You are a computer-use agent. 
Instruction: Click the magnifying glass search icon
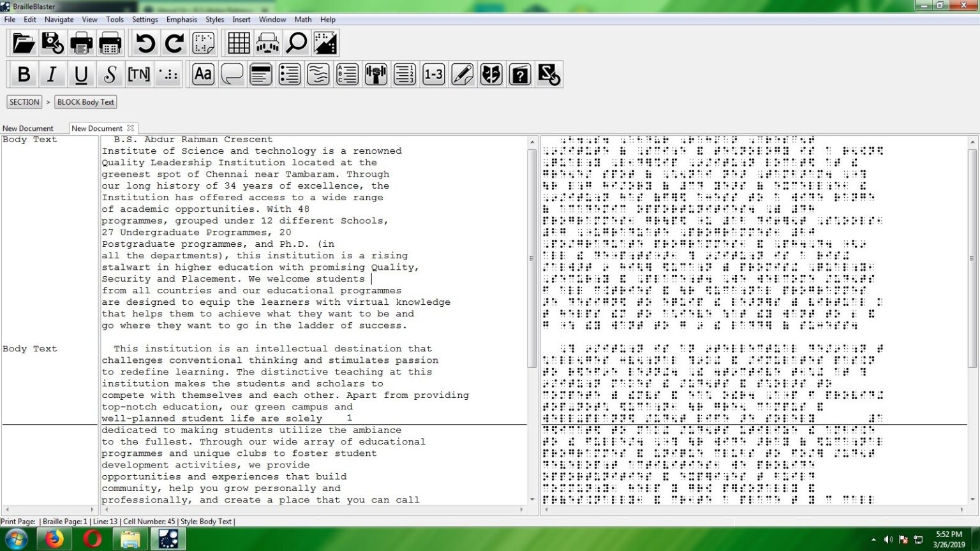tap(297, 43)
